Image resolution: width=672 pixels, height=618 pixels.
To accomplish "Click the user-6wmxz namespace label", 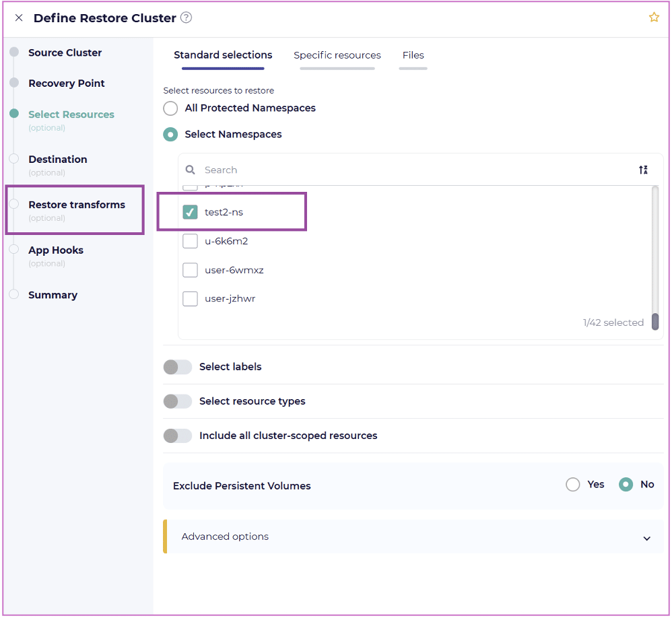I will (234, 270).
